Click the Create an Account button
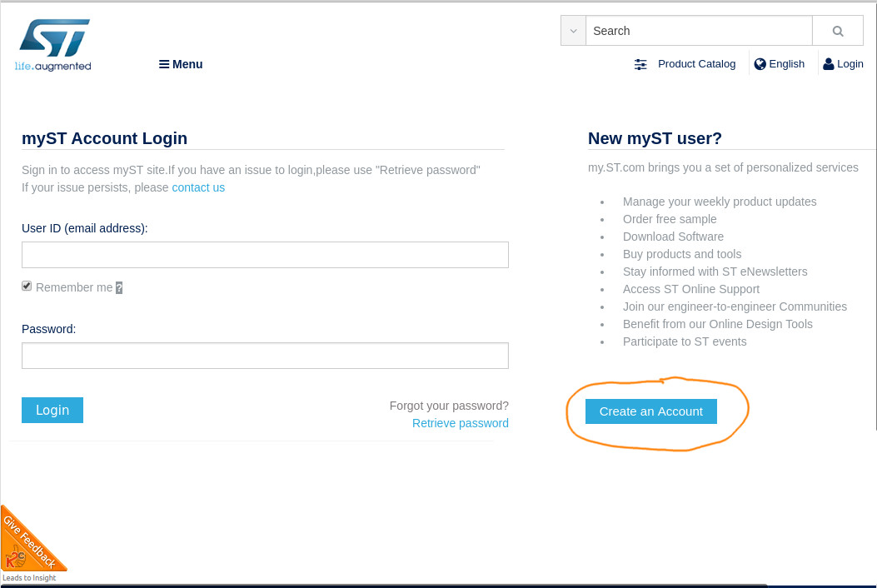This screenshot has width=877, height=588. [x=651, y=411]
